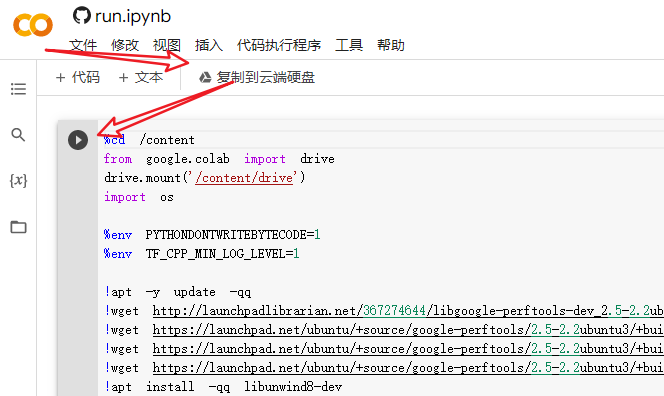664x396 pixels.
Task: Click the second wget launchpad.net URL
Action: click(408, 330)
